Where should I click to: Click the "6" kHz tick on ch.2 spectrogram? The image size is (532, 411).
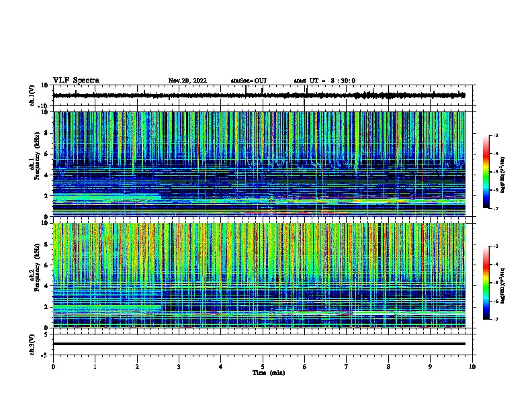click(x=47, y=265)
